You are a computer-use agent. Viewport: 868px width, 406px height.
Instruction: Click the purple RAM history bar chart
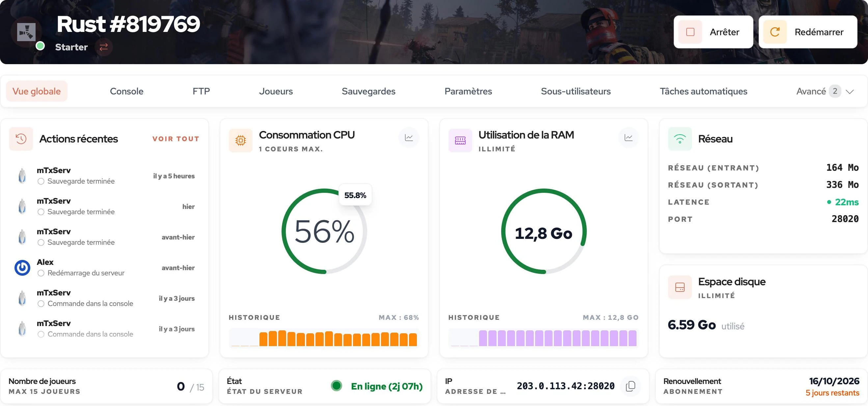544,338
